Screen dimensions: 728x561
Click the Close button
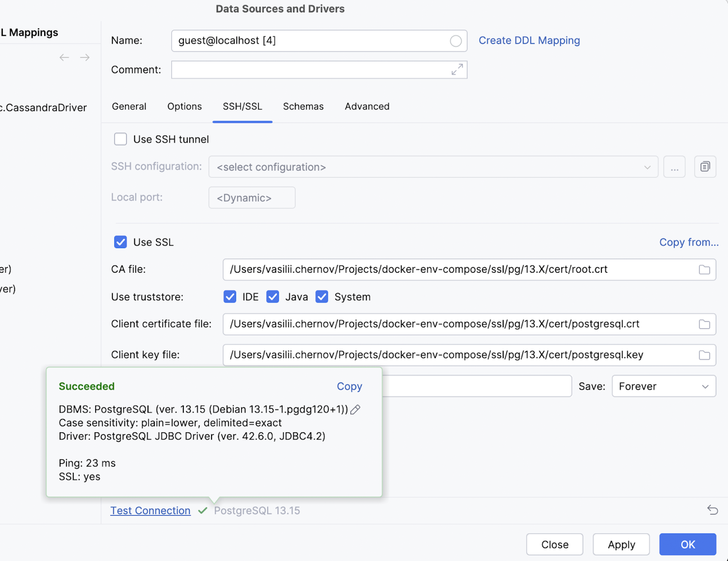pos(555,544)
